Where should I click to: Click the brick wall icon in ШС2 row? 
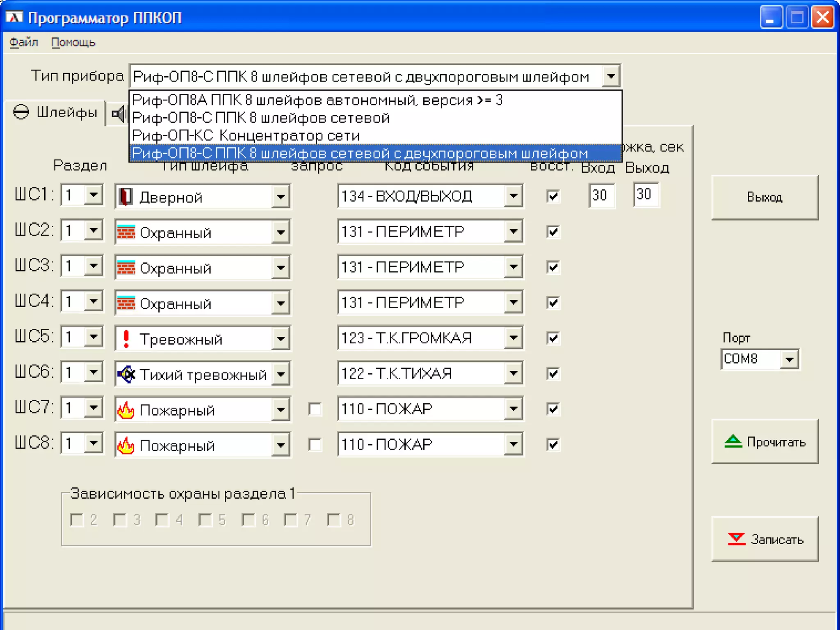pos(126,232)
